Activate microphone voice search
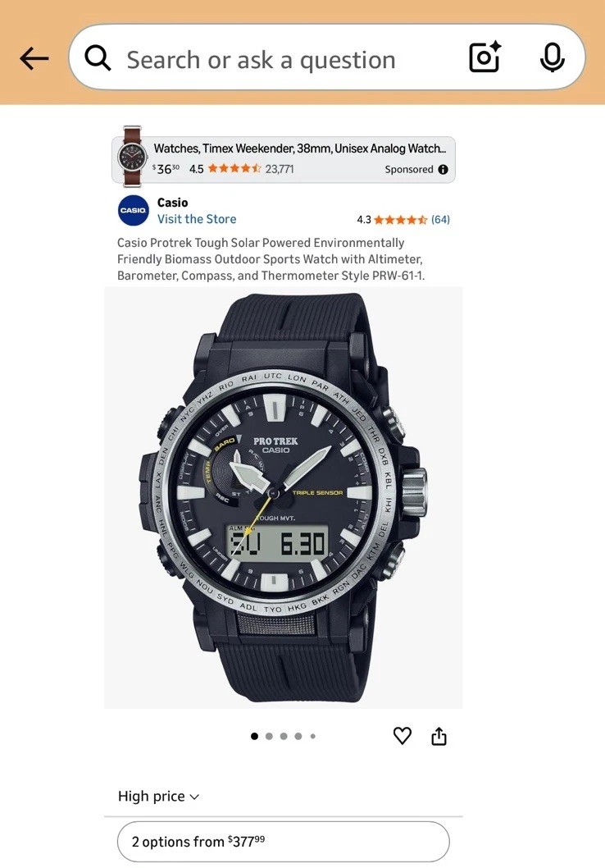The height and width of the screenshot is (868, 605). (552, 57)
